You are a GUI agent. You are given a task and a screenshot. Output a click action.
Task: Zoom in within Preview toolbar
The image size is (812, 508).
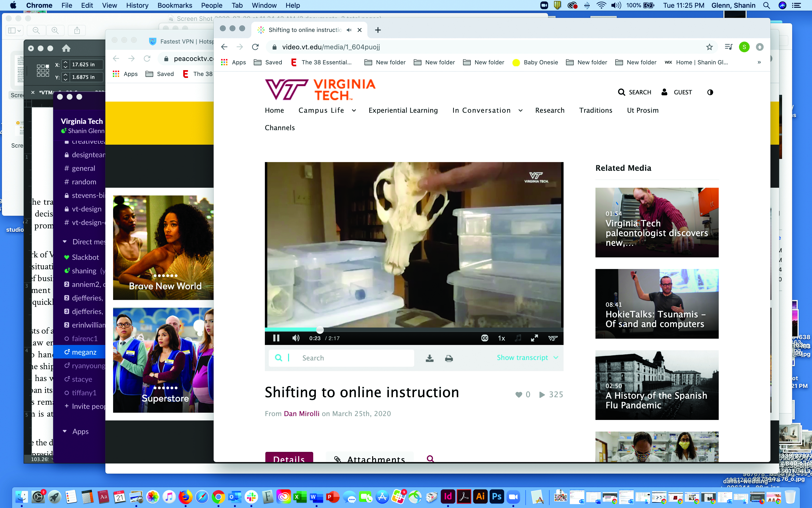click(x=55, y=30)
